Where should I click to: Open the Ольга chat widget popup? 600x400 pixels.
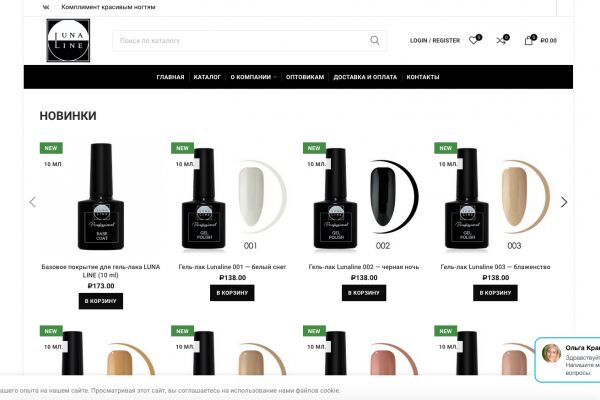point(568,360)
